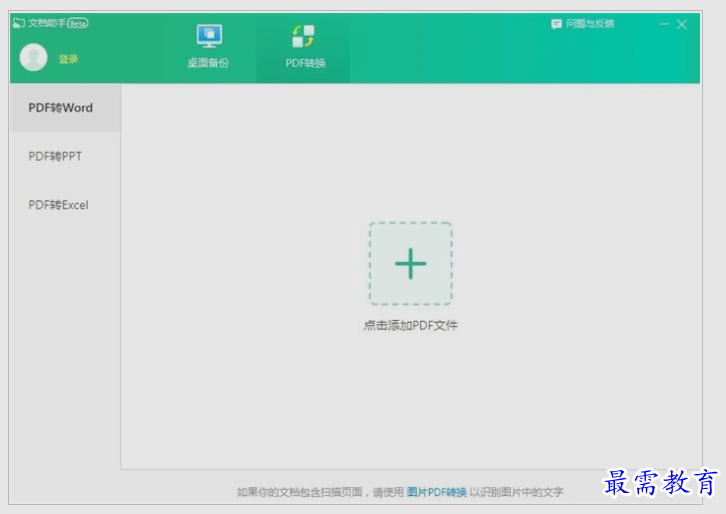Click the 登录 login link
This screenshot has height=514, width=726.
coord(68,59)
